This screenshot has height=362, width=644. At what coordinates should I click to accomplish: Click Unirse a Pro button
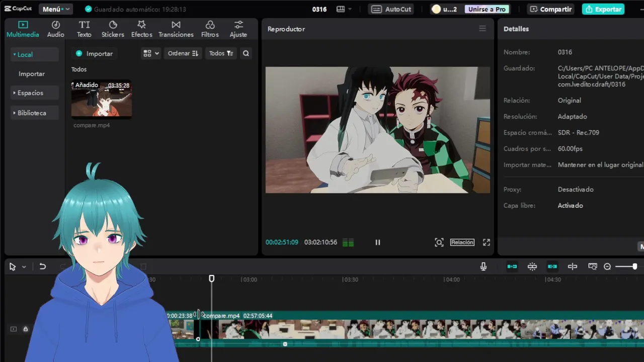click(x=487, y=9)
